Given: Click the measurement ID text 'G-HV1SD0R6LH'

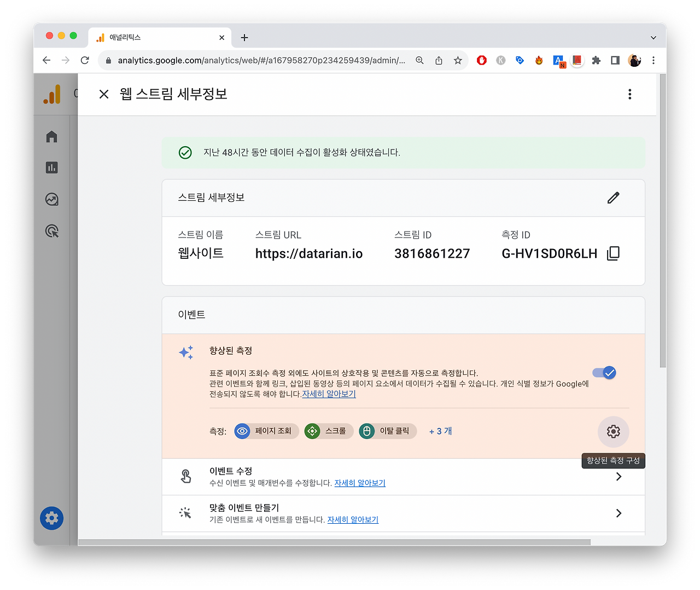Looking at the screenshot, I should 549,253.
